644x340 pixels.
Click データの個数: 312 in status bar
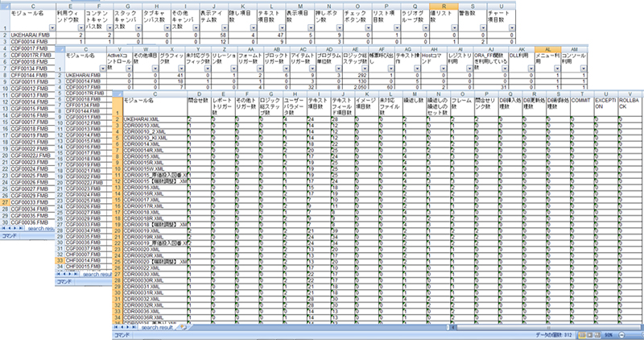pos(553,335)
